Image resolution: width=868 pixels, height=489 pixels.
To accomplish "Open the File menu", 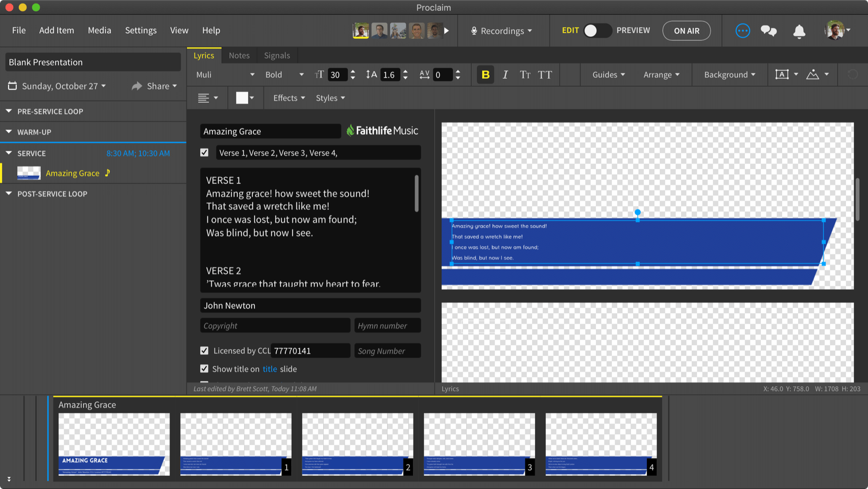I will [x=19, y=30].
